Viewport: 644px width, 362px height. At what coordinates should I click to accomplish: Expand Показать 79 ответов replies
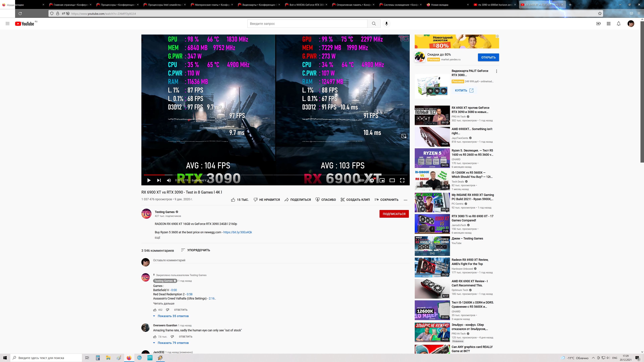click(x=171, y=343)
